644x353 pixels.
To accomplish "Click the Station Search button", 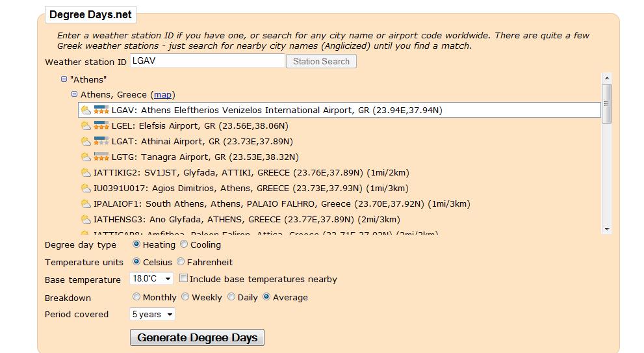I will click(321, 61).
